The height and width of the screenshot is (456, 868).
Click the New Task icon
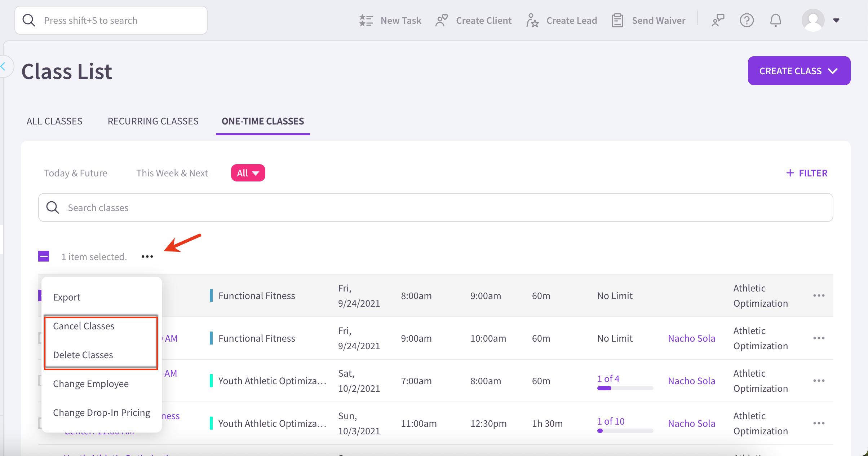(x=366, y=21)
